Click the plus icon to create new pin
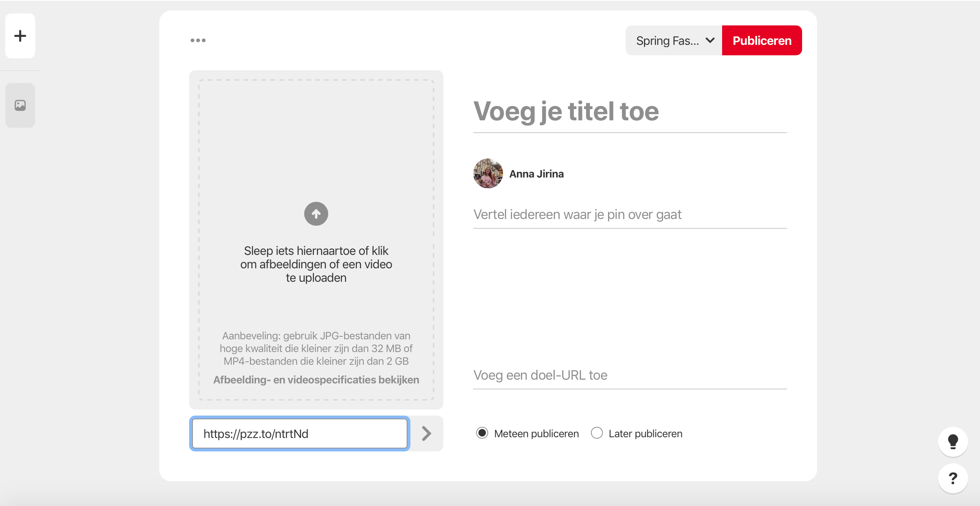Image resolution: width=980 pixels, height=506 pixels. (x=20, y=36)
